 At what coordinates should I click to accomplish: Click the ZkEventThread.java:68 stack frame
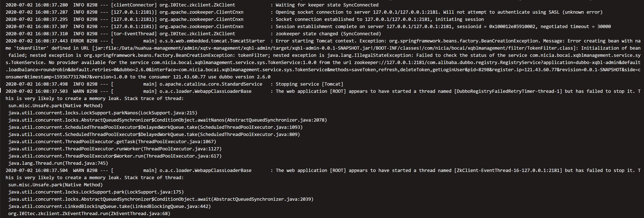[x=89, y=214]
